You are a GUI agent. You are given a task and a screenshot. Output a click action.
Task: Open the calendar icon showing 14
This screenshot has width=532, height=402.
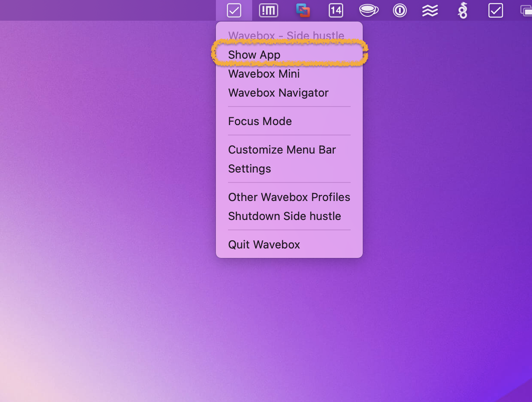(336, 10)
